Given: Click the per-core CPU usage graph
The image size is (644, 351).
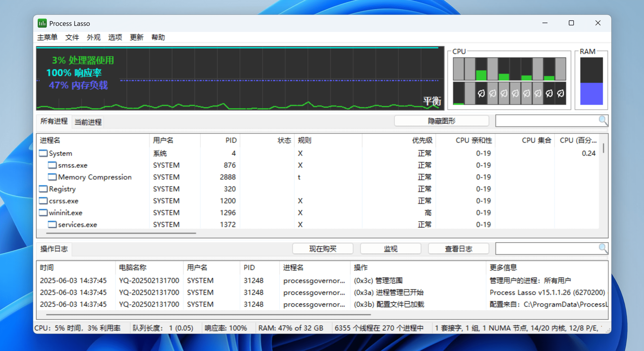Looking at the screenshot, I should coord(509,81).
